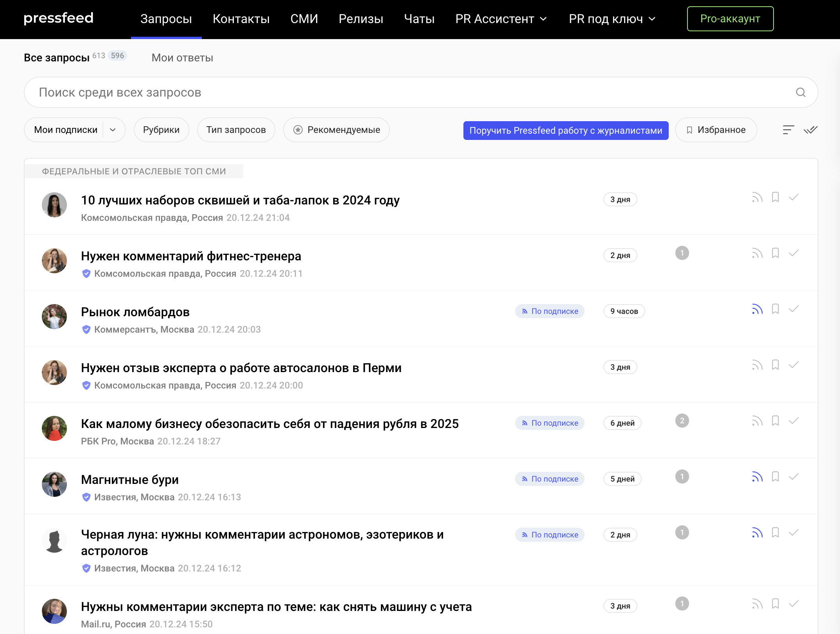Image resolution: width=840 pixels, height=634 pixels.
Task: Mark 'Как малому бизнесу' request as read
Action: (x=793, y=421)
